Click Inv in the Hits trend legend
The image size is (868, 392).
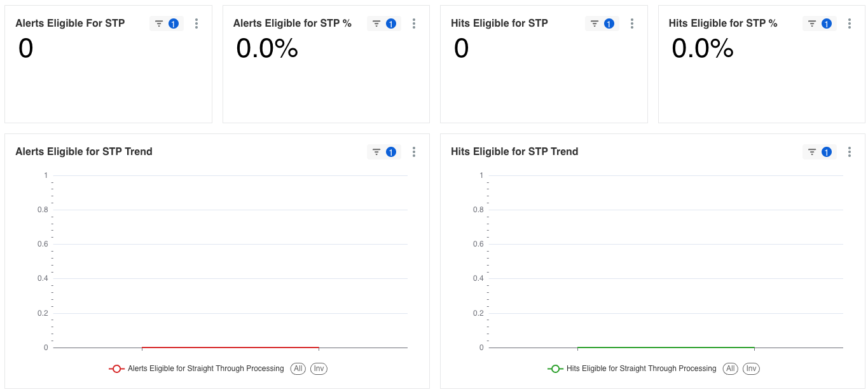751,368
